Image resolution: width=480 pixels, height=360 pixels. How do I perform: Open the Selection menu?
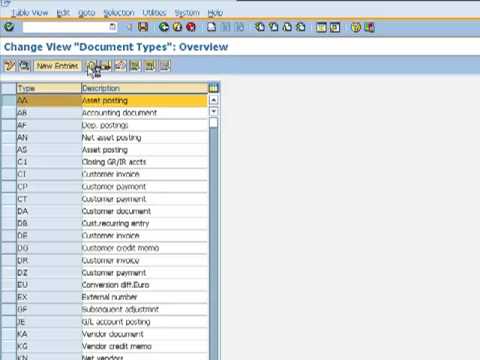coord(119,13)
